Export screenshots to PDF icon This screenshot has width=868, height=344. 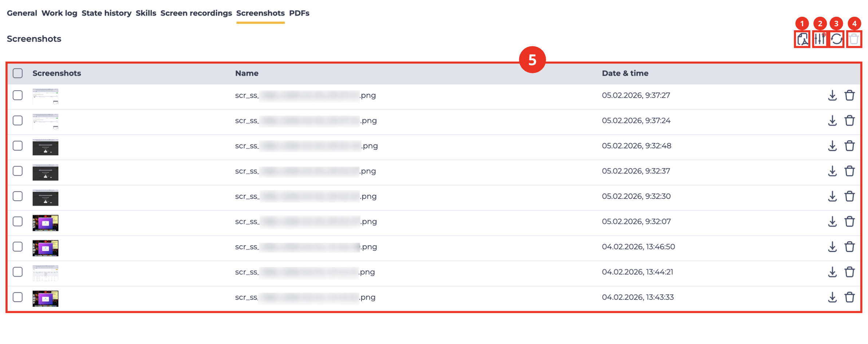point(802,39)
